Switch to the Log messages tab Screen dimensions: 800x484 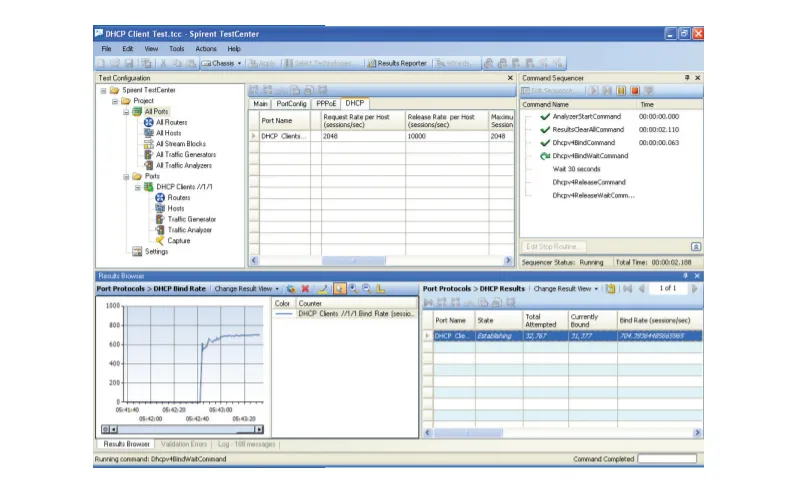point(246,444)
